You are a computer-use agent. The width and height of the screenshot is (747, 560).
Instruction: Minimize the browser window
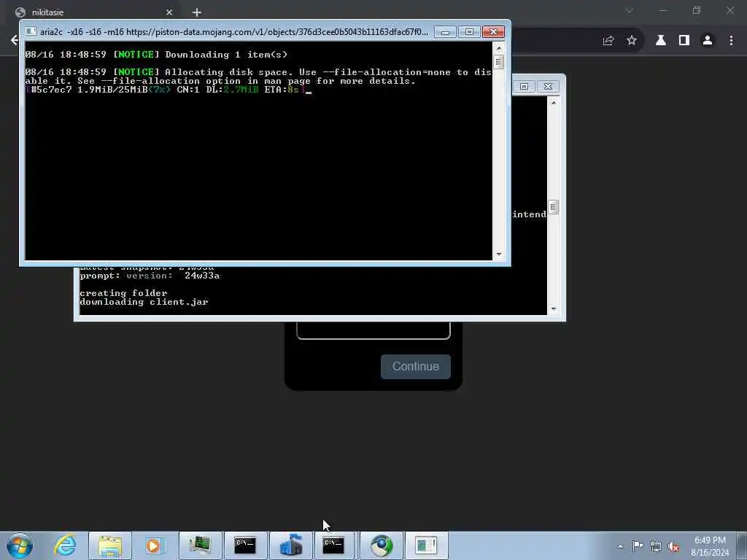(663, 10)
